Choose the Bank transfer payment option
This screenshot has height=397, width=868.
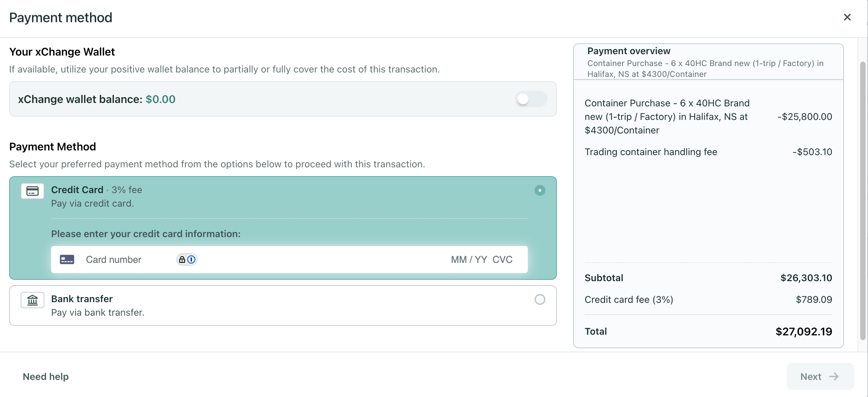(283, 306)
